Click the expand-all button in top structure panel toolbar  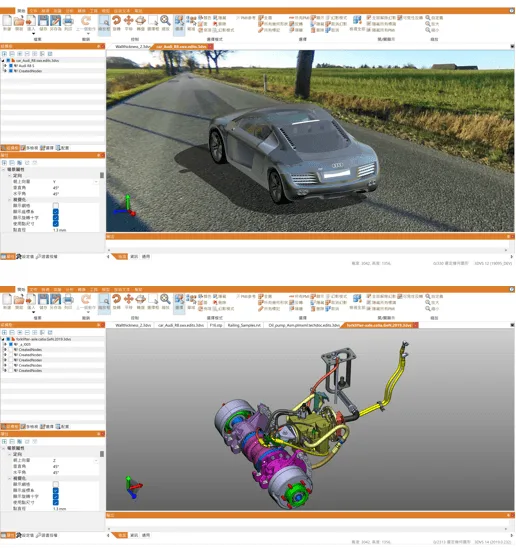(x=4, y=54)
